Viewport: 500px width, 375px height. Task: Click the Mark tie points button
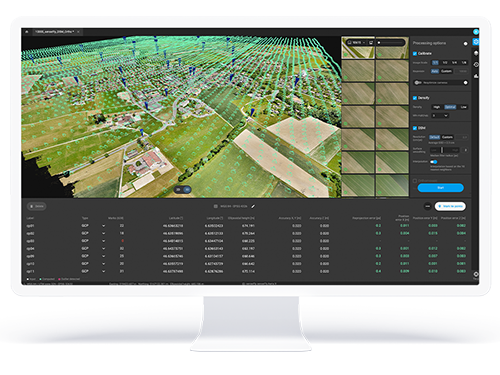pyautogui.click(x=450, y=206)
